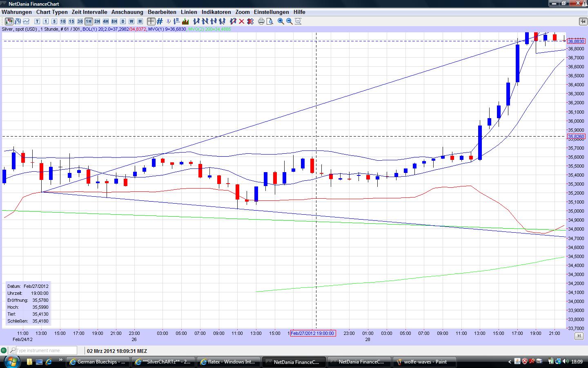Image resolution: width=588 pixels, height=368 pixels.
Task: Switch to wolfe-waves Paint taskbar window
Action: click(x=425, y=362)
